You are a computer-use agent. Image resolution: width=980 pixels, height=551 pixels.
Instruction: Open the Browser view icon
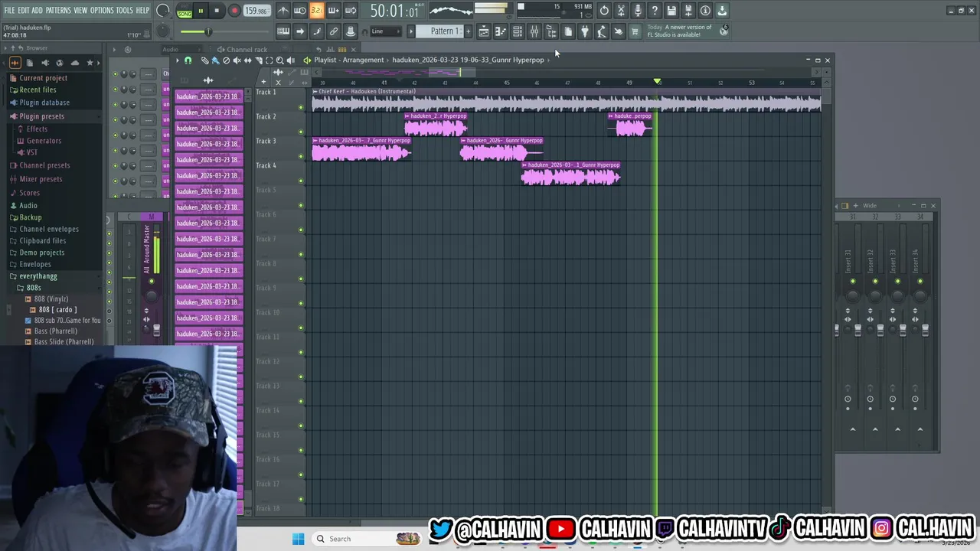551,31
